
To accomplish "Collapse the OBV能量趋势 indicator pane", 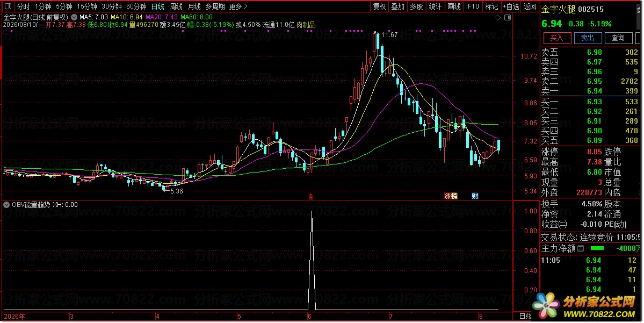I will point(6,205).
